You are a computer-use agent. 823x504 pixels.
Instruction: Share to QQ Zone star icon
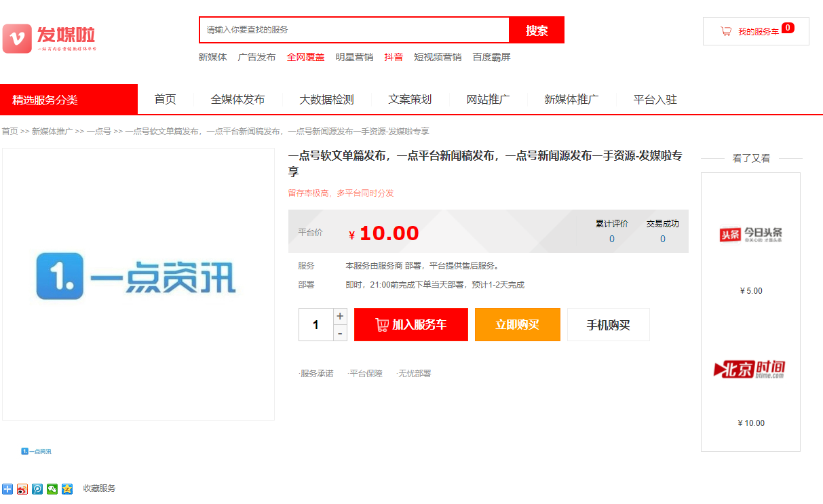[x=67, y=488]
